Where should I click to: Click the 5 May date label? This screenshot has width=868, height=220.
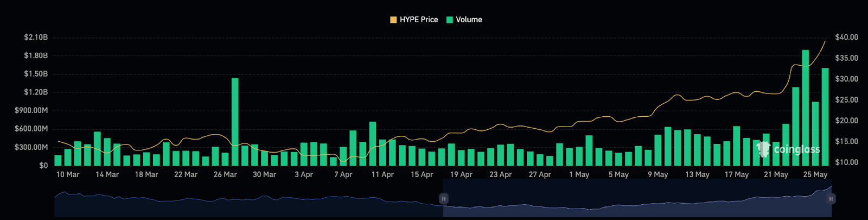[x=618, y=174]
